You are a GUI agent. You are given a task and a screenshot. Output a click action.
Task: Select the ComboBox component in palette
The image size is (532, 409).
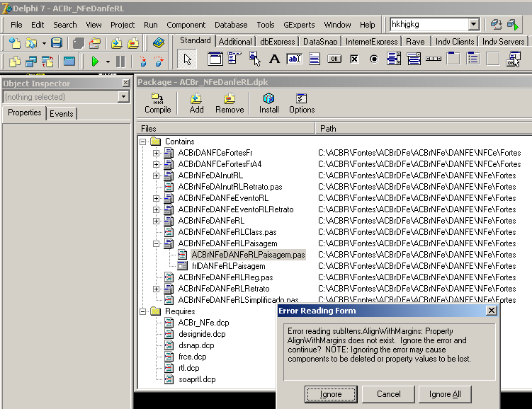click(414, 59)
